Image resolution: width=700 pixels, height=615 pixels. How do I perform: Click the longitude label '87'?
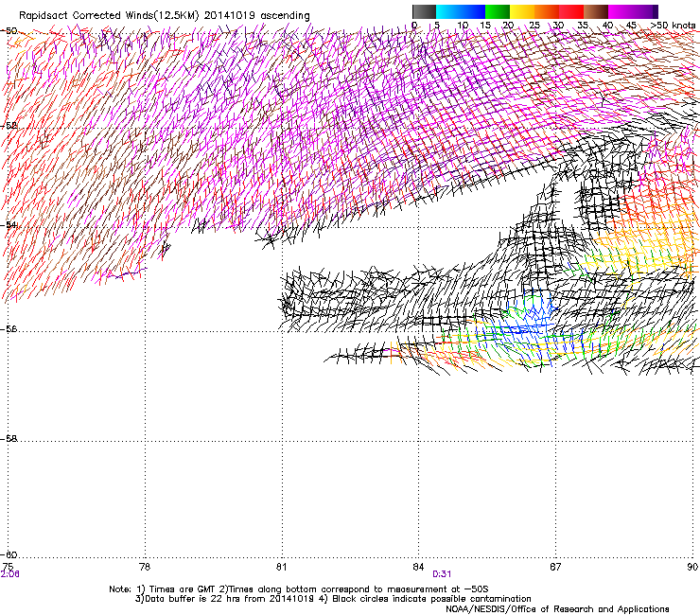tap(555, 567)
